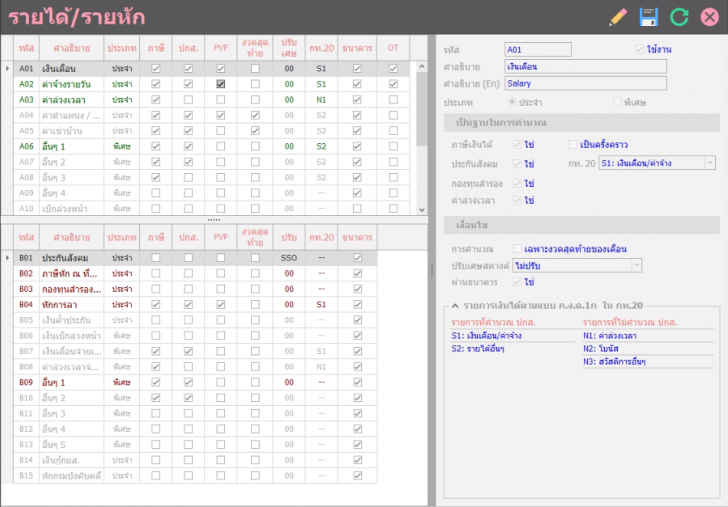Select row B14 เงินกู้กยศ.
This screenshot has height=507, width=728.
[195, 460]
